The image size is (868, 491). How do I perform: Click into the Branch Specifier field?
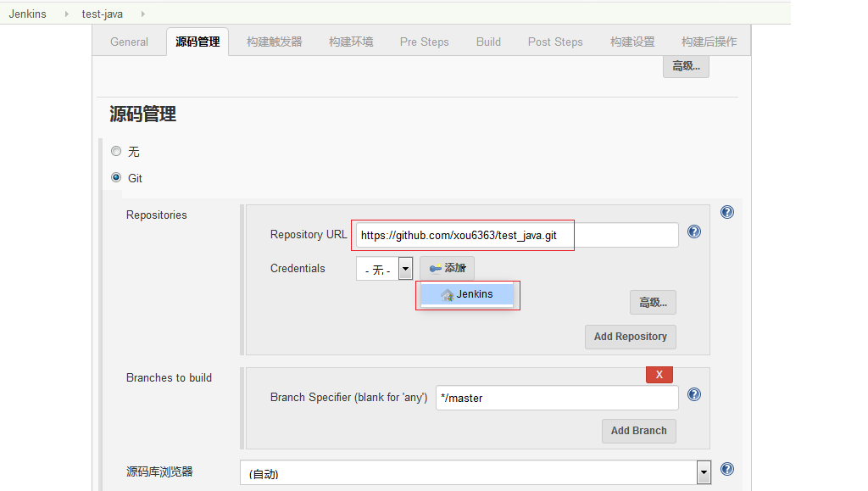click(x=557, y=398)
